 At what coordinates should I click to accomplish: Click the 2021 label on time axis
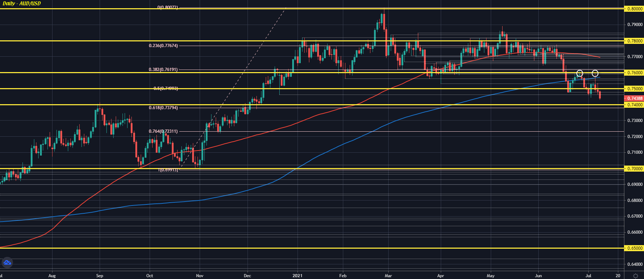pos(297,275)
